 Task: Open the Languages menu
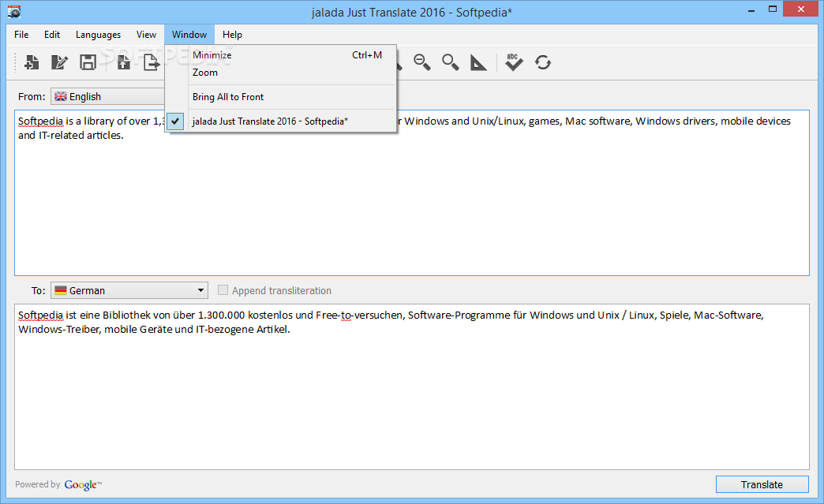click(x=99, y=35)
